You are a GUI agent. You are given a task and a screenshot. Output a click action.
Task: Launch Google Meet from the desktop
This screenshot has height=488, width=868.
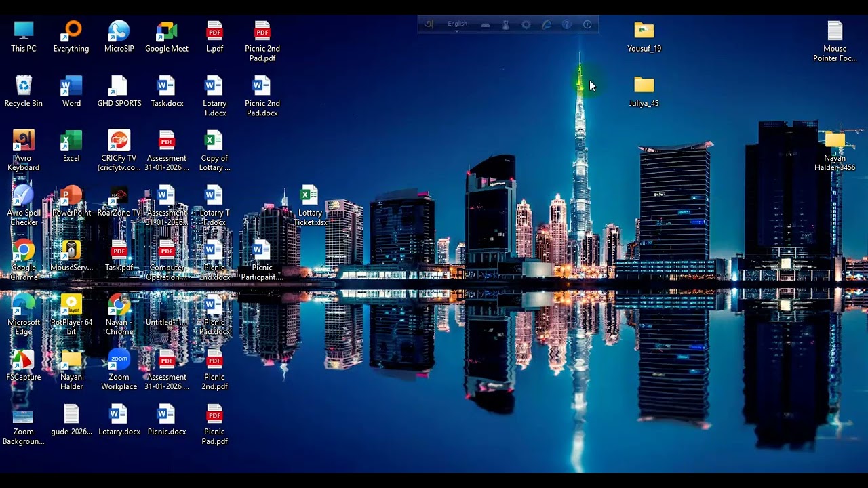point(167,37)
